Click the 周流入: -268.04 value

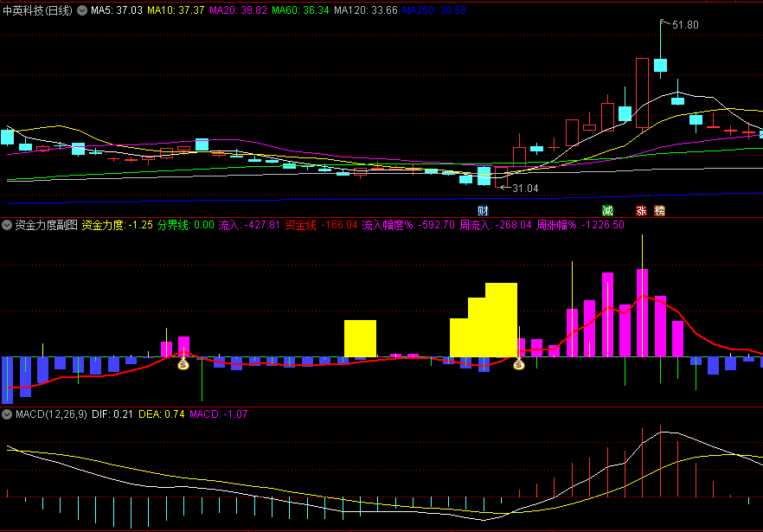tap(496, 225)
